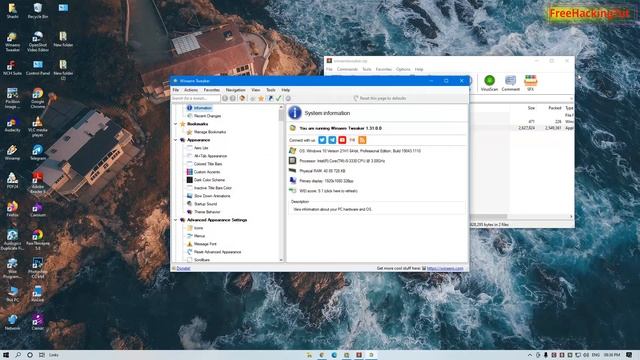Click the large blue System information icon
This screenshot has height=360, width=640.
295,113
